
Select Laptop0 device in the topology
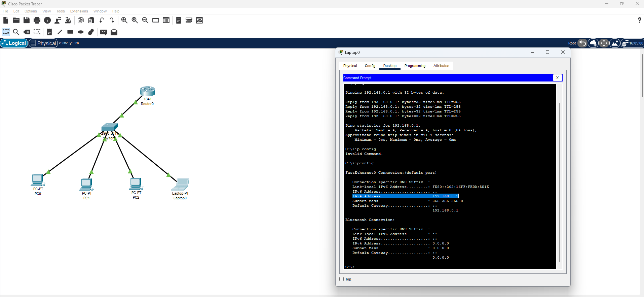[181, 185]
